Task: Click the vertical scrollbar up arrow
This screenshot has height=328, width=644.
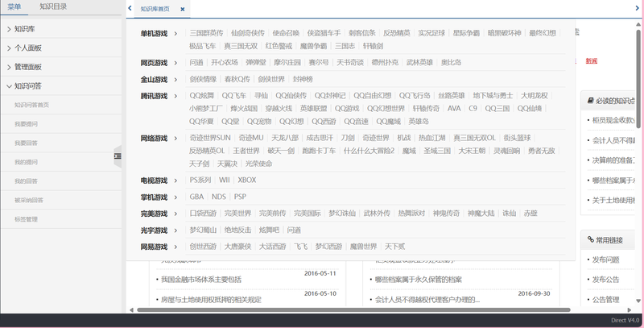Action: [x=638, y=24]
